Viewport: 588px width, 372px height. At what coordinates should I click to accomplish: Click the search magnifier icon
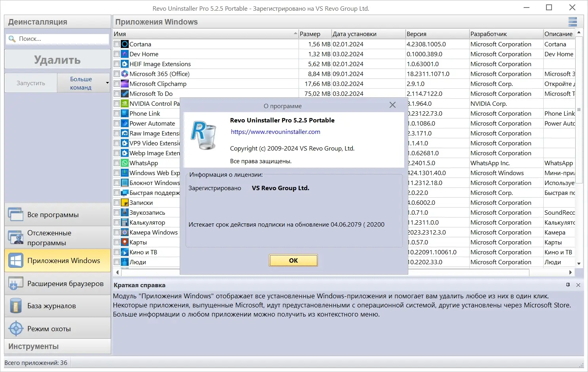[12, 39]
